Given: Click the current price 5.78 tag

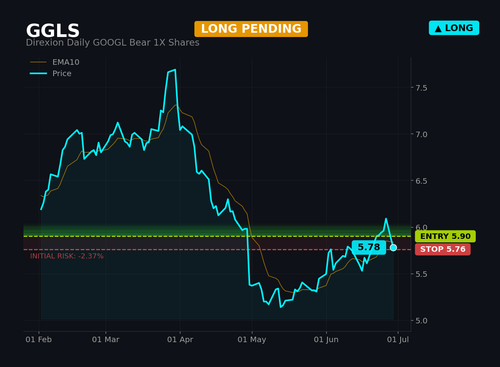Looking at the screenshot, I should click(369, 247).
